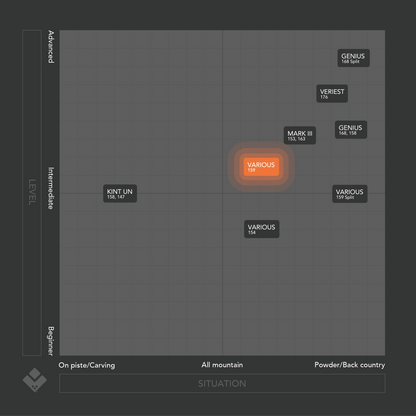Select the Advanced level label
The width and height of the screenshot is (416, 416).
[51, 47]
